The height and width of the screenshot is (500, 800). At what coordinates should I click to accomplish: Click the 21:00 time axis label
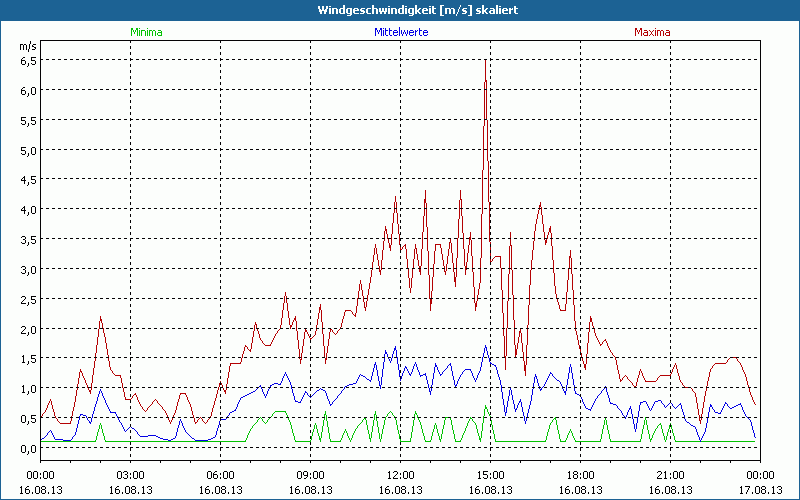coord(670,475)
